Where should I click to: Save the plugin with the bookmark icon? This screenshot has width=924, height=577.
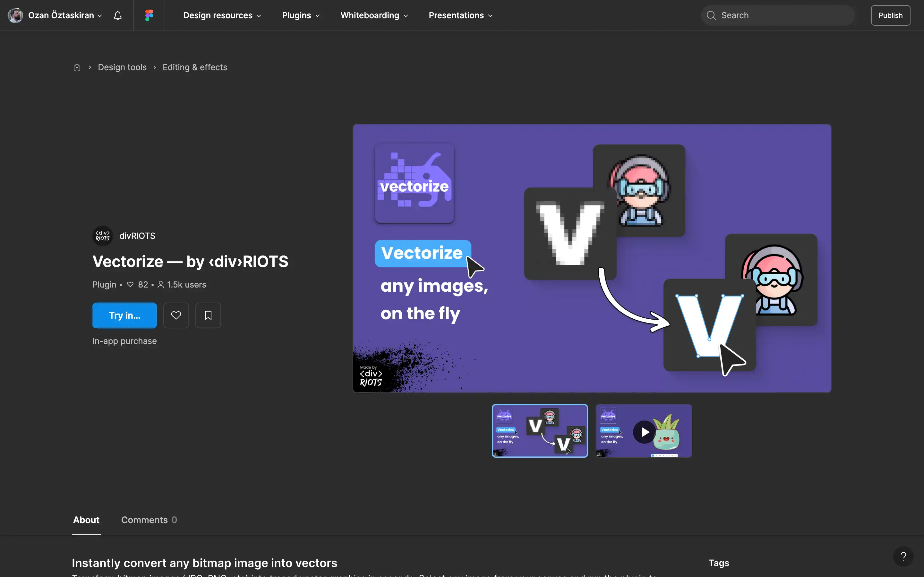[208, 315]
